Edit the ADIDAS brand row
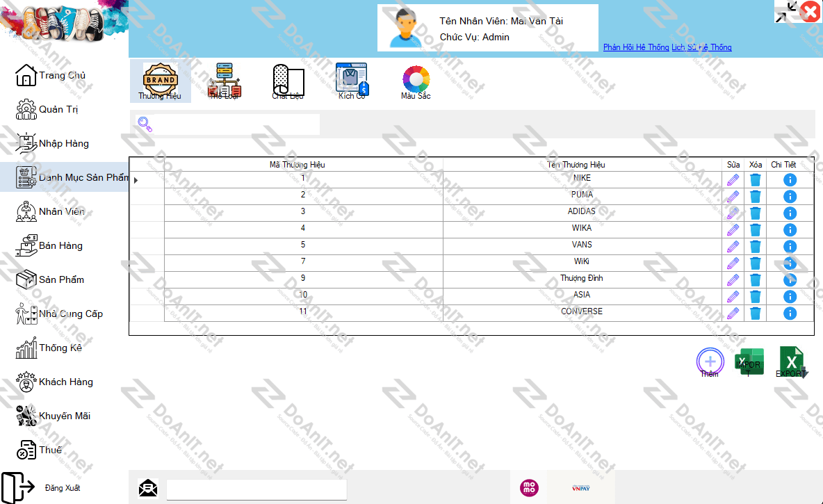Viewport: 823px width, 504px height. coord(733,213)
